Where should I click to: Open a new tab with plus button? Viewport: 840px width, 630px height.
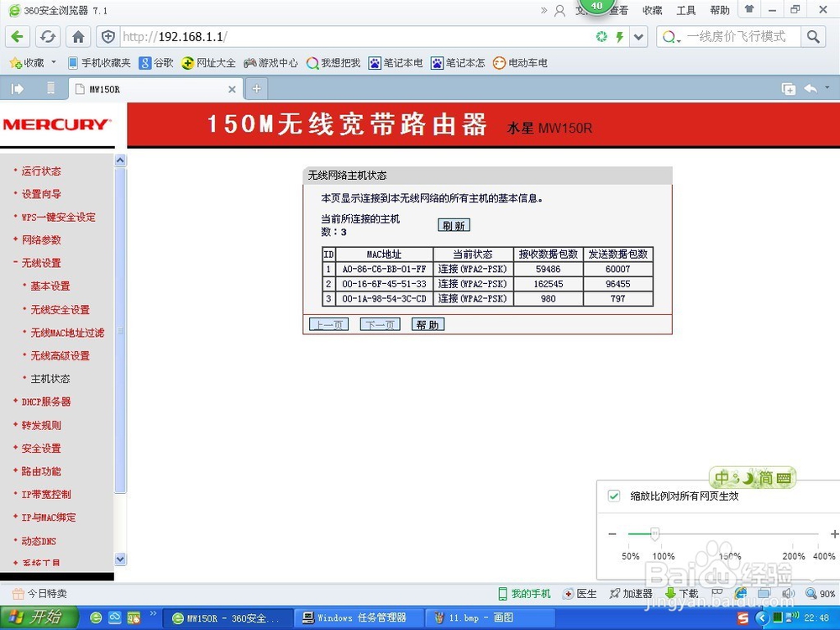[x=256, y=89]
